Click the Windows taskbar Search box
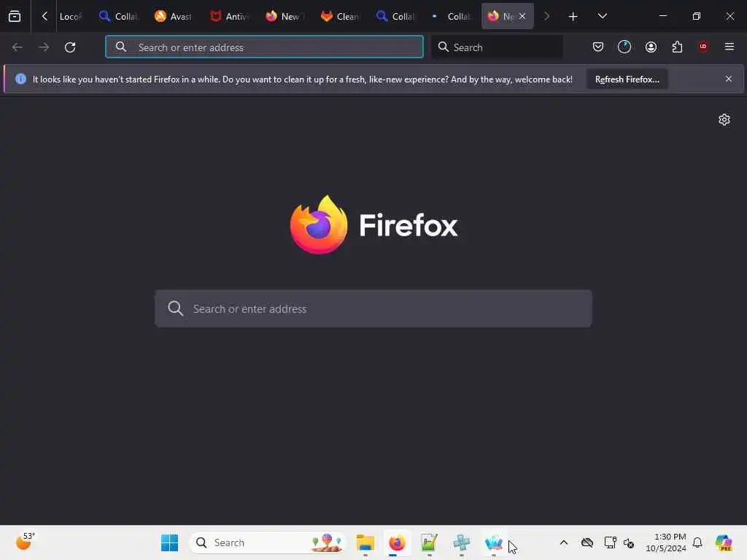The width and height of the screenshot is (747, 560). [268, 542]
